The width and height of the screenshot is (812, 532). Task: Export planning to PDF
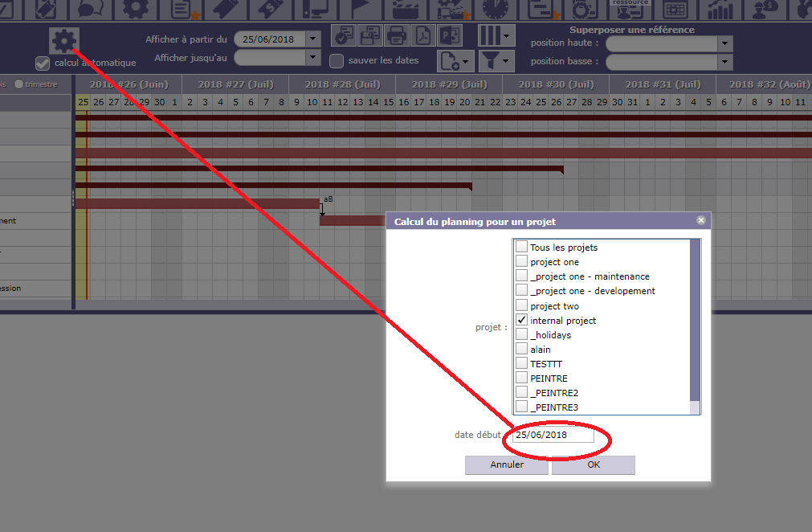(x=423, y=36)
